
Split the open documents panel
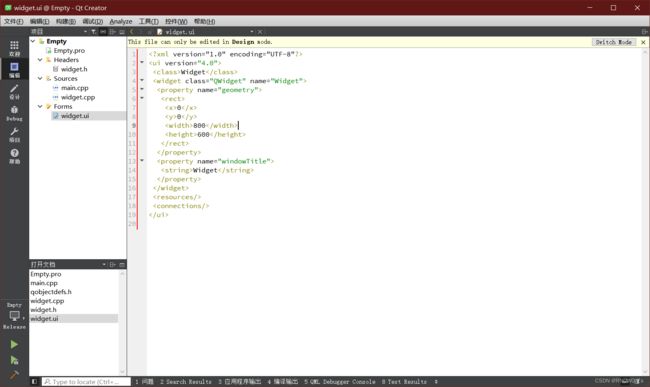pos(112,264)
